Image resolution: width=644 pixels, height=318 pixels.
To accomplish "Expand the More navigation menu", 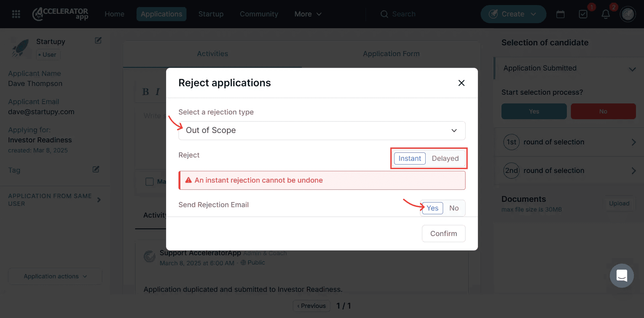I will 308,14.
